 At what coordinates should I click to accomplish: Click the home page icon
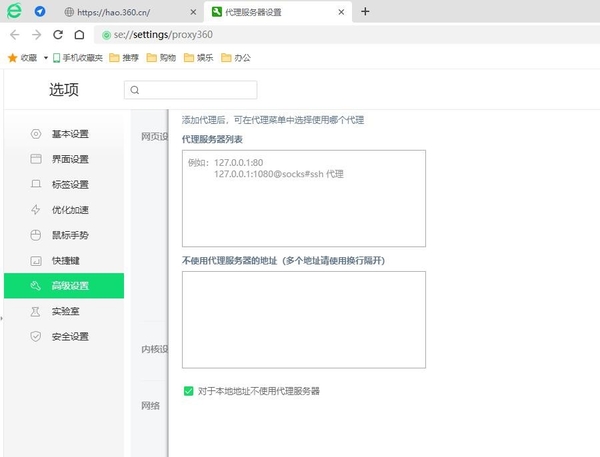click(79, 34)
